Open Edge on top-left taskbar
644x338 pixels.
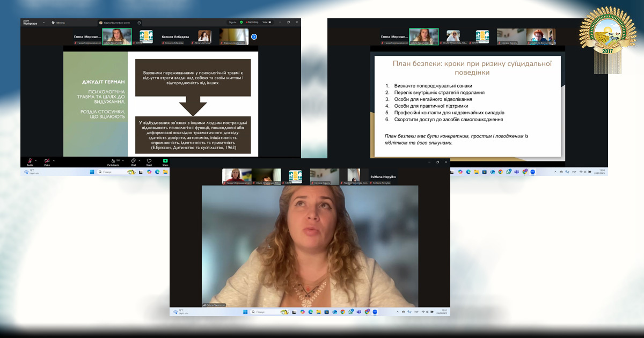157,172
